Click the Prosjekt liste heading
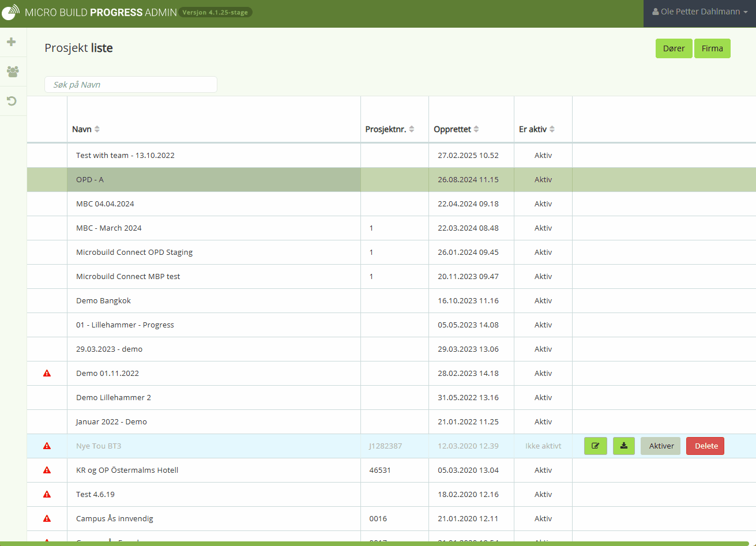 78,48
